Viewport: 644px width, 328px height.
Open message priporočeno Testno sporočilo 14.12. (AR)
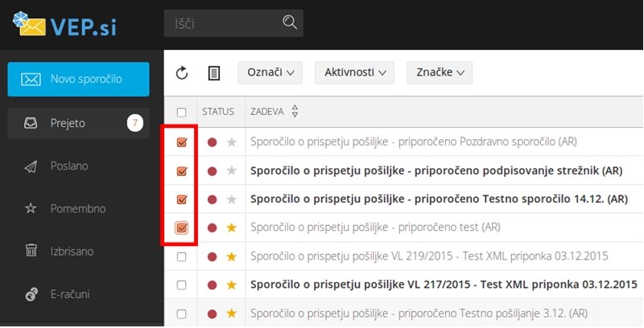click(439, 199)
